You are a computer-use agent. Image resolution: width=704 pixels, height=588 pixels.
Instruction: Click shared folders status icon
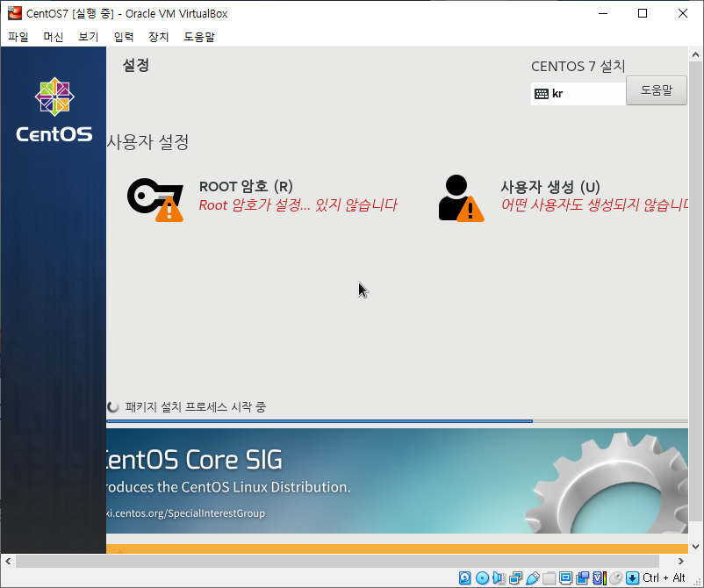pyautogui.click(x=549, y=577)
